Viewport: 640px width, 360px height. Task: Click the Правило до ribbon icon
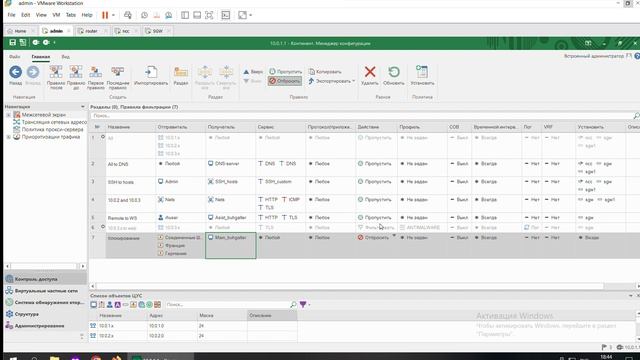coord(76,72)
